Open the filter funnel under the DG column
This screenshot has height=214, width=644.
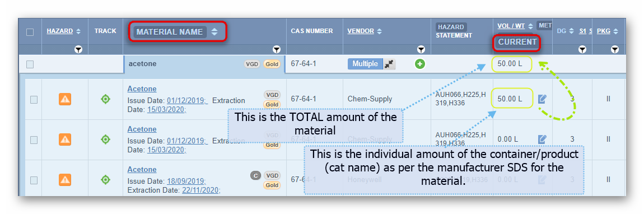coord(582,50)
